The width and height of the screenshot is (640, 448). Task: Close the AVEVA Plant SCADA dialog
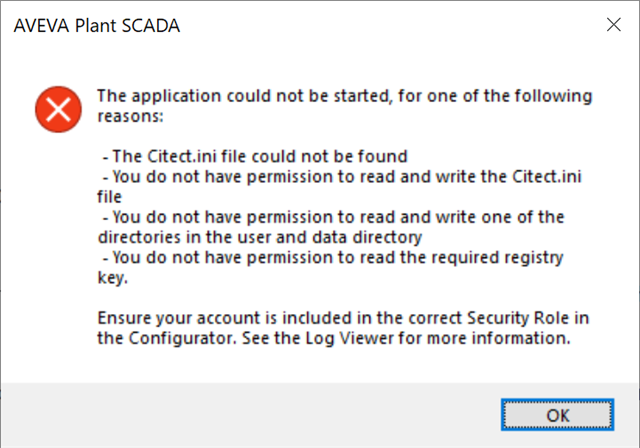tap(613, 25)
